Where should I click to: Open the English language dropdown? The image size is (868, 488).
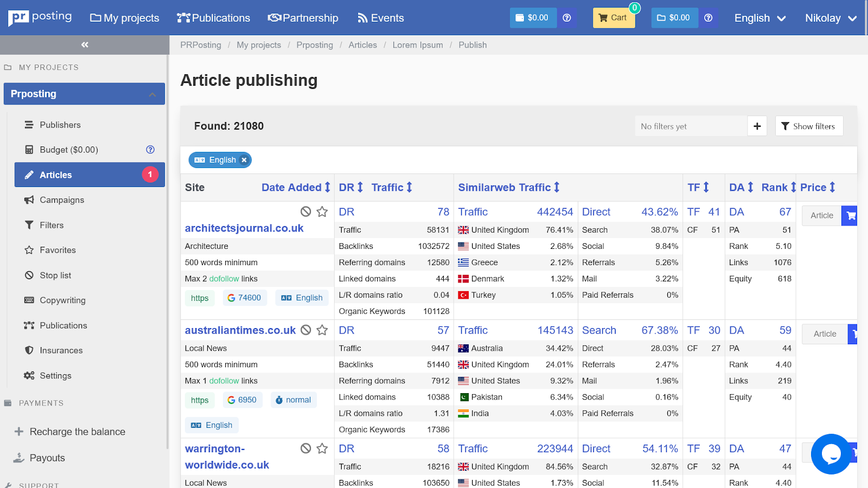click(x=759, y=18)
